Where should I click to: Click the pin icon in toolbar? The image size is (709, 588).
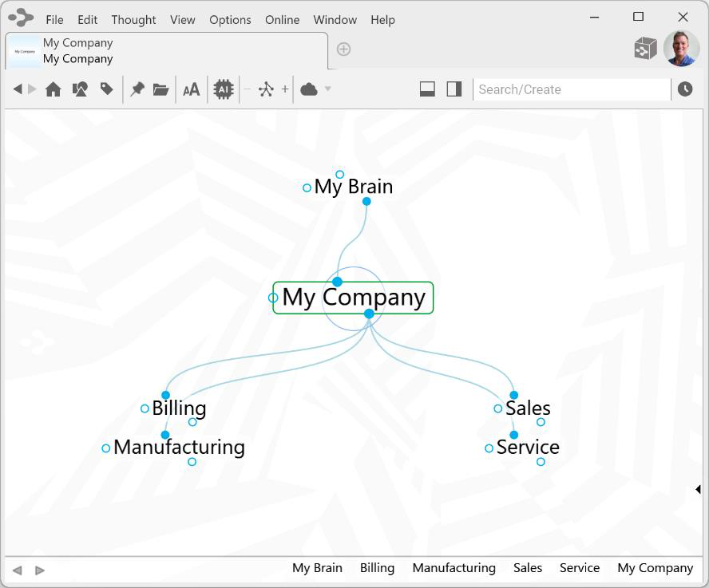[137, 89]
